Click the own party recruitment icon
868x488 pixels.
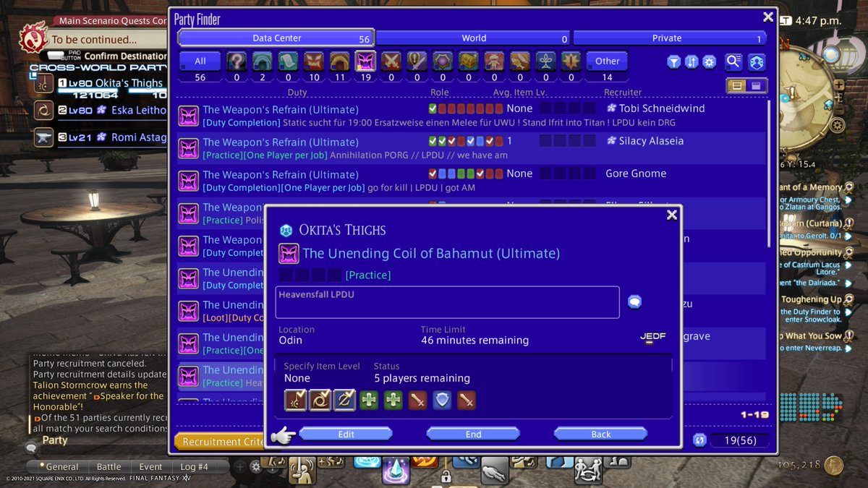756,62
